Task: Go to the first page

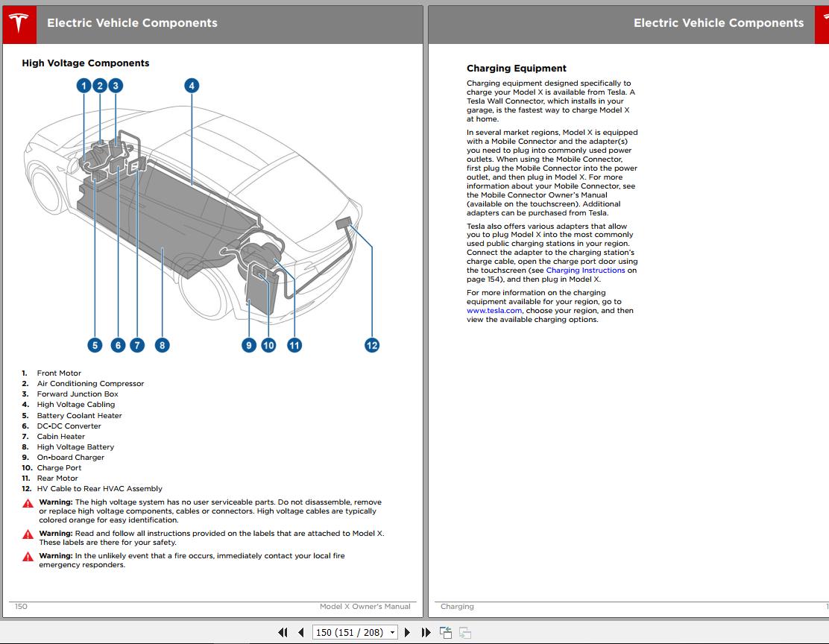Action: click(283, 632)
